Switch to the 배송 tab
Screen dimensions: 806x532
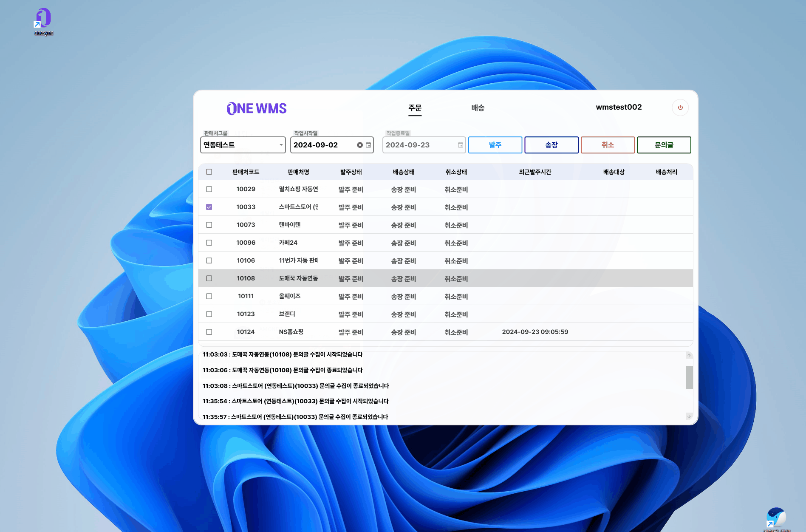(x=478, y=108)
